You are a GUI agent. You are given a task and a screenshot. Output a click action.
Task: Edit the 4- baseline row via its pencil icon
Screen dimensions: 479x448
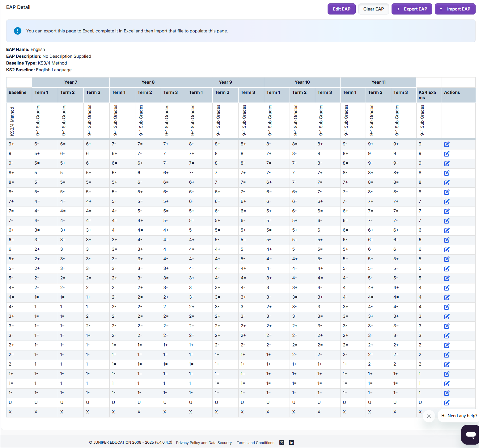point(447,307)
